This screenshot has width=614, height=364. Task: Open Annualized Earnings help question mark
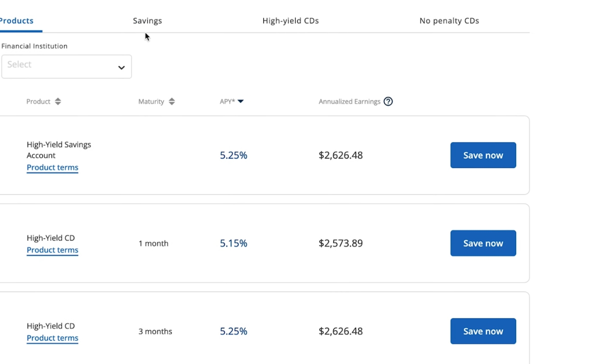tap(388, 101)
